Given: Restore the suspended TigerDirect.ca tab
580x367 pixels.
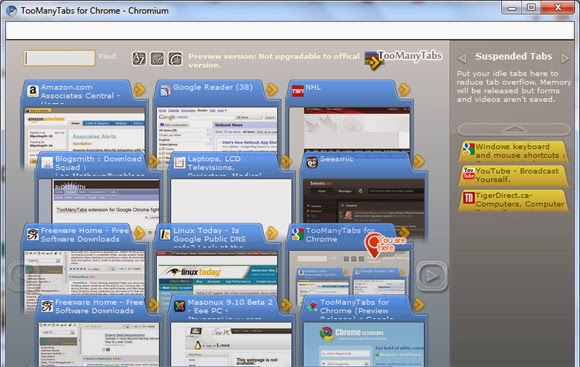Looking at the screenshot, I should 513,200.
